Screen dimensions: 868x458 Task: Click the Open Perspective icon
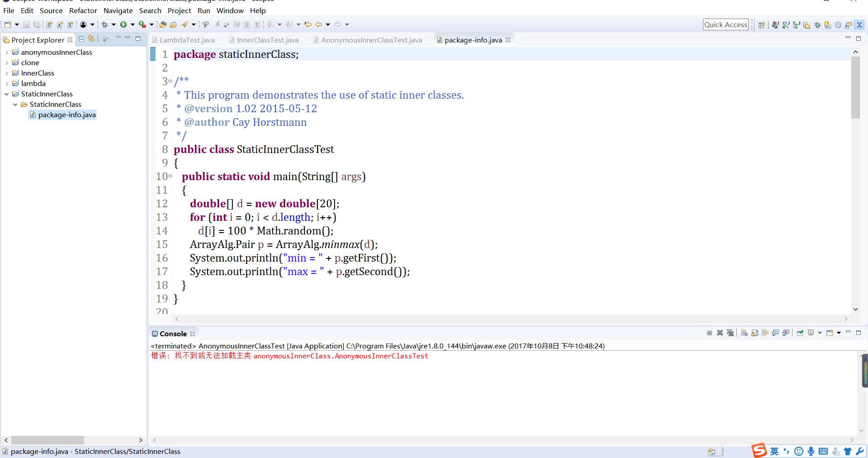point(761,25)
